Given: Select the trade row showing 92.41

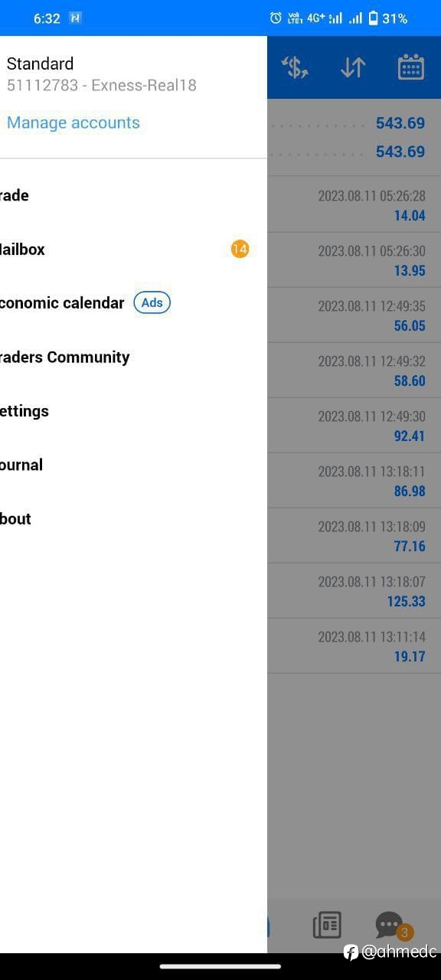Looking at the screenshot, I should click(354, 426).
